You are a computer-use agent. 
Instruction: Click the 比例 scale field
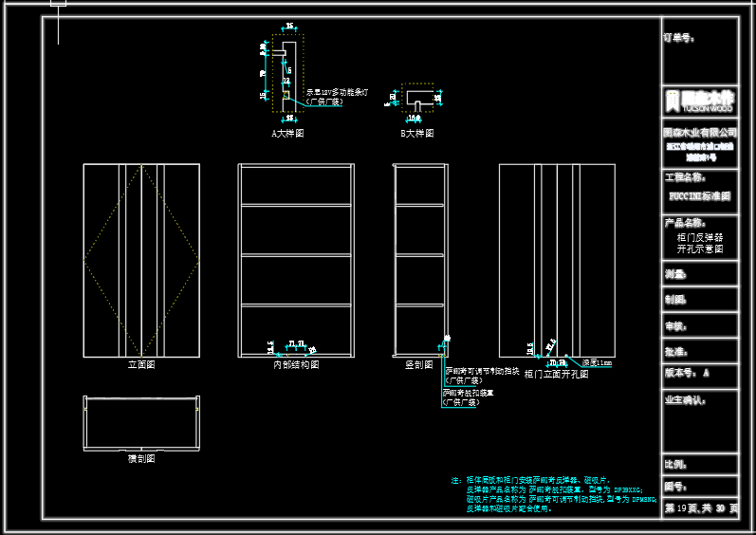[x=675, y=465]
